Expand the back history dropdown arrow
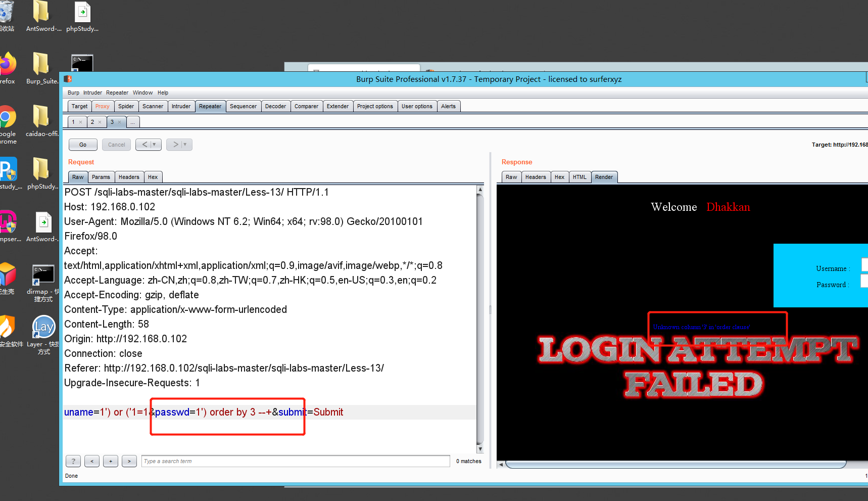The width and height of the screenshot is (868, 501). click(x=155, y=145)
